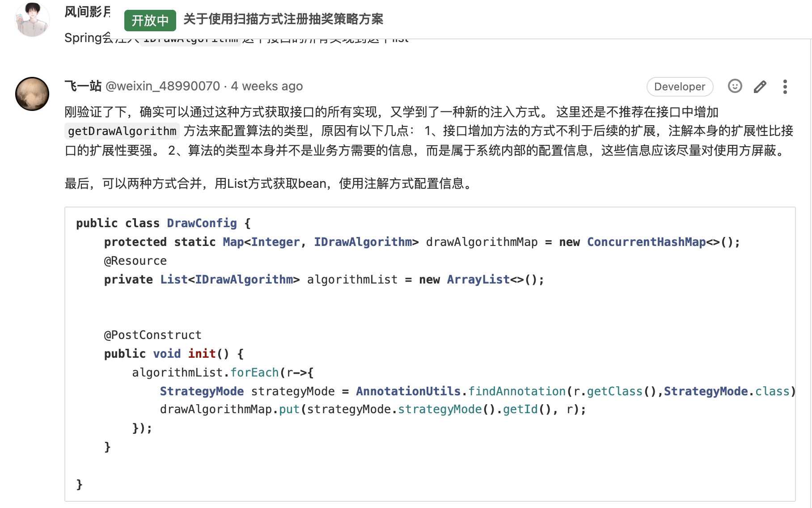Click the @Resource annotation in code

click(x=135, y=261)
